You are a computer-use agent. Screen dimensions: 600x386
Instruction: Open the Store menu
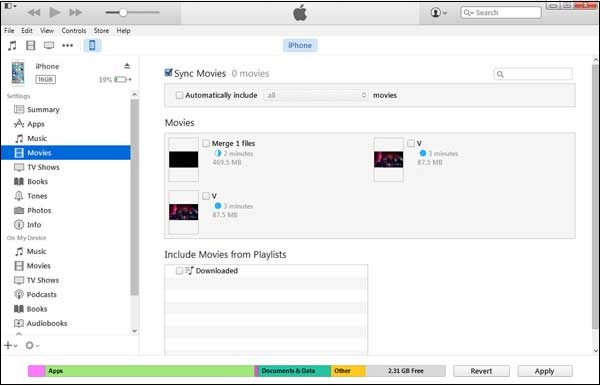tap(101, 31)
